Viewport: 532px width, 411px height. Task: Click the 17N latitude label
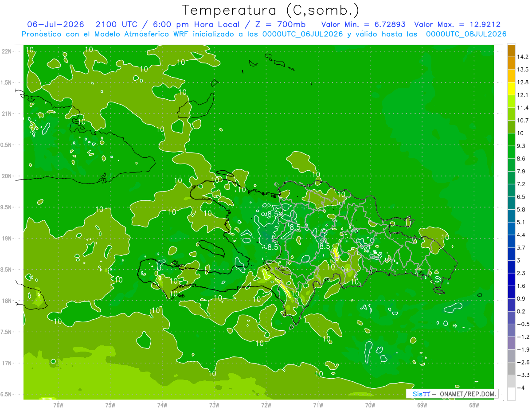tap(7, 364)
